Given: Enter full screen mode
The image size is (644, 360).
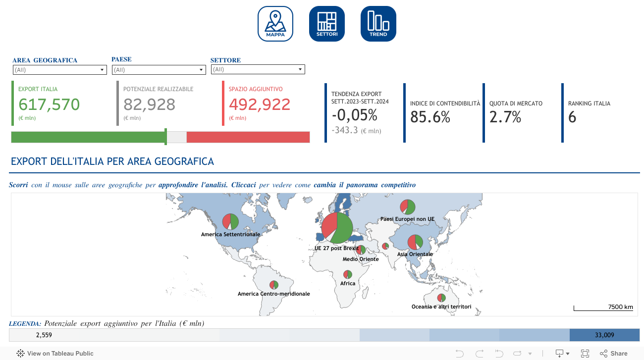Looking at the screenshot, I should [585, 354].
